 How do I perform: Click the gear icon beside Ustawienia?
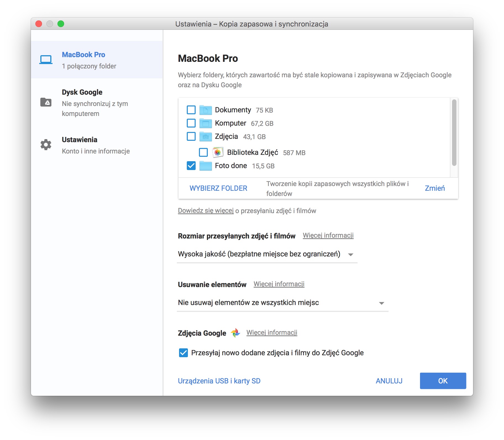(x=46, y=145)
